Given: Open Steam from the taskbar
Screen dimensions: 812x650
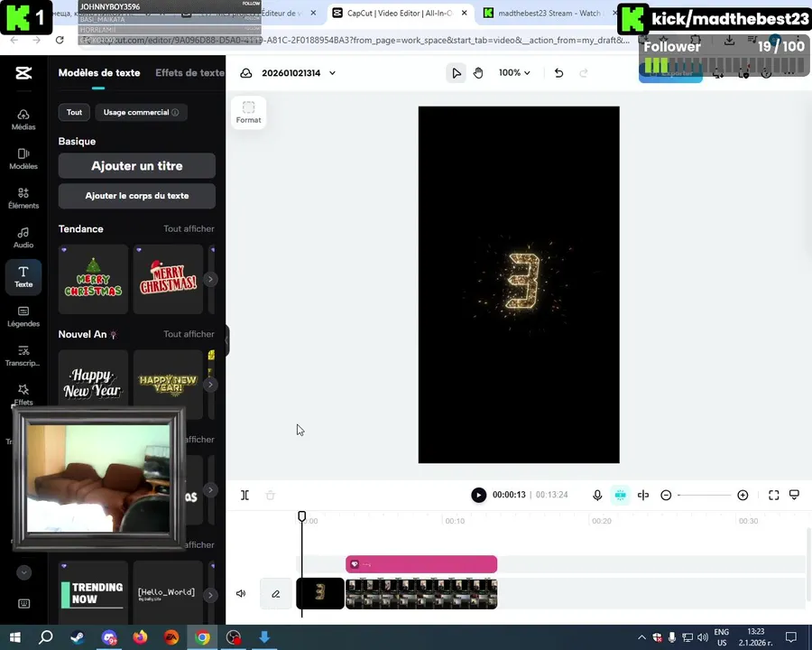Looking at the screenshot, I should point(78,637).
